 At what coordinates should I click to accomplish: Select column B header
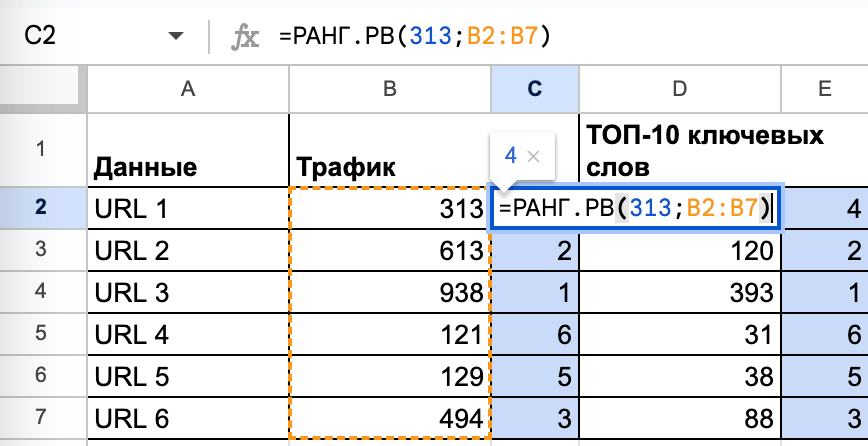coord(389,90)
